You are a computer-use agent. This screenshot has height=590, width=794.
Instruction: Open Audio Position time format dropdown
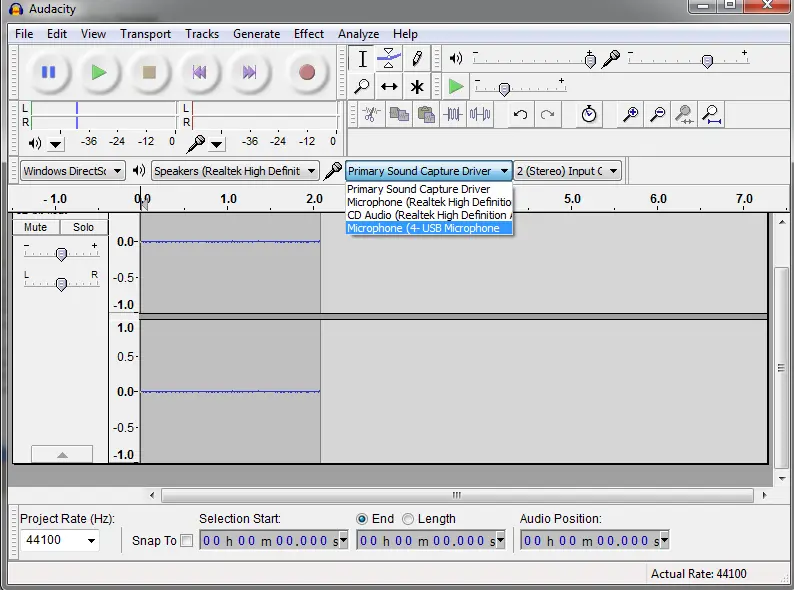664,540
